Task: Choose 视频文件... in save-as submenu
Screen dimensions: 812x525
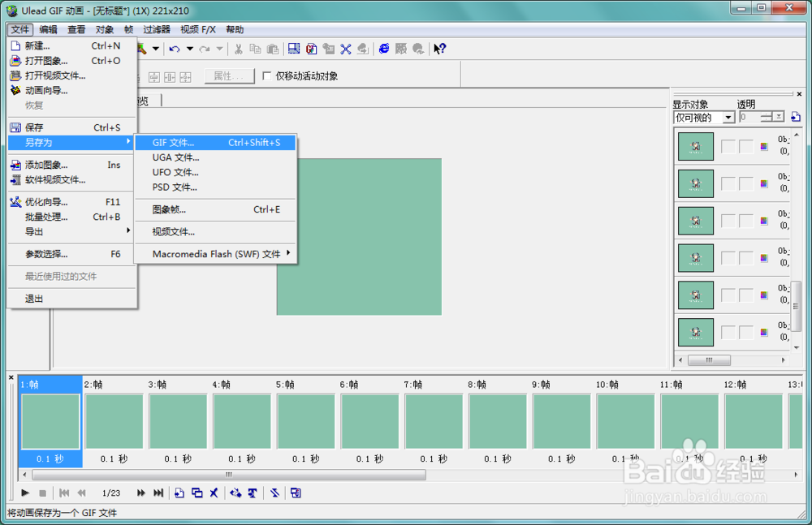Action: [x=215, y=231]
